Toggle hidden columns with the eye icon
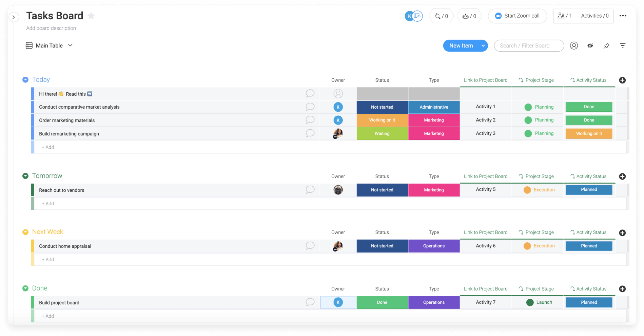644x336 pixels. (x=590, y=45)
